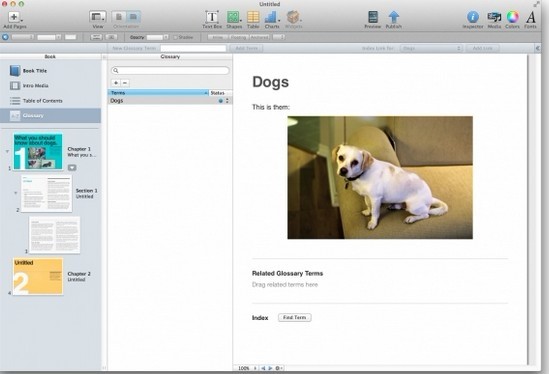Image resolution: width=549 pixels, height=374 pixels.
Task: Select the dog photo
Action: tap(380, 178)
